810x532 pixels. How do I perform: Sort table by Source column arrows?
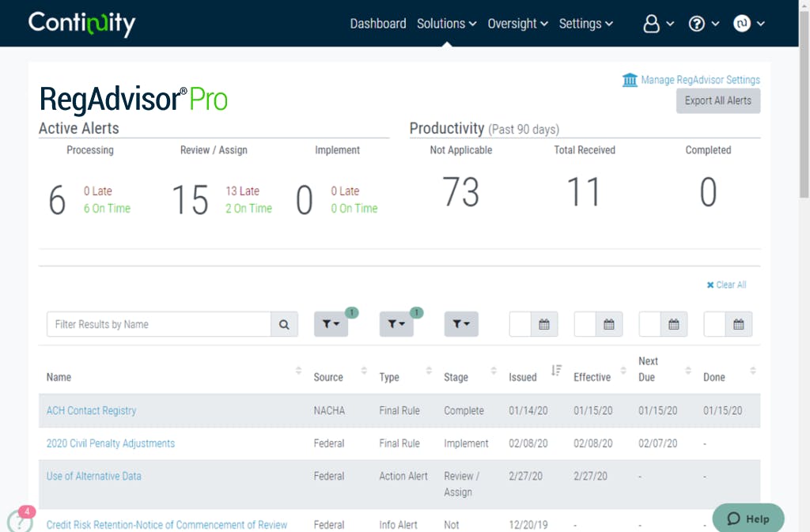coord(364,371)
